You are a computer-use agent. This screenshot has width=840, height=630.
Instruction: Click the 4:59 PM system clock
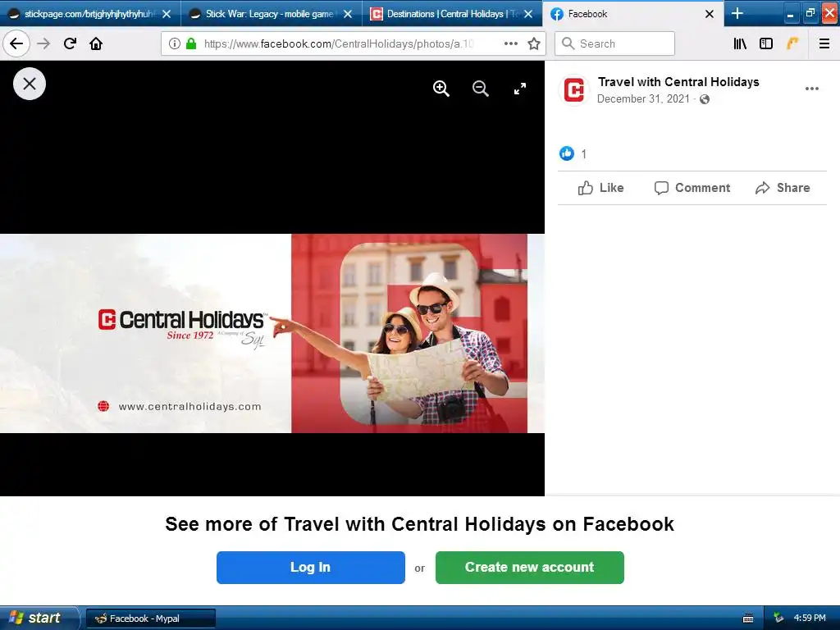[x=810, y=619]
